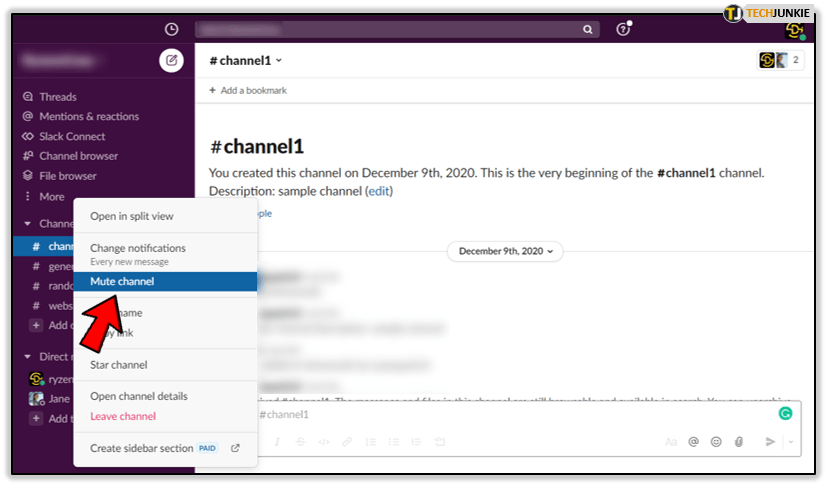Click the compose new message icon
The width and height of the screenshot is (827, 486).
[171, 60]
